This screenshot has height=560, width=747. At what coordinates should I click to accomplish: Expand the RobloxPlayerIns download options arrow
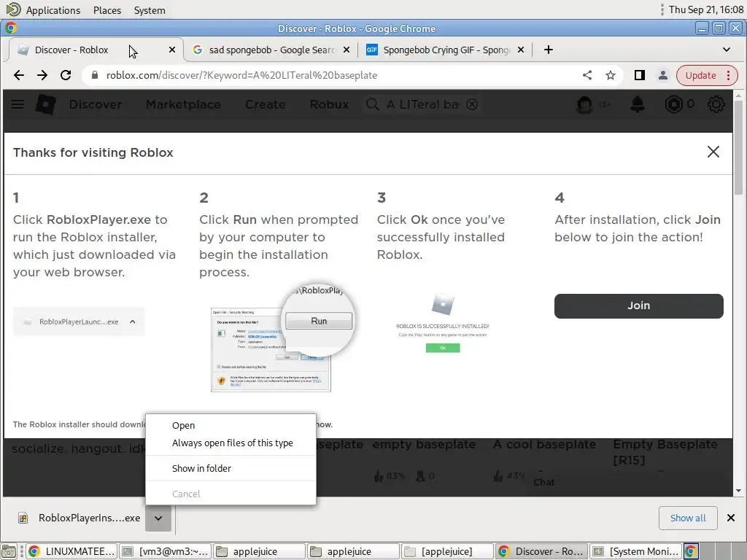[x=158, y=518]
